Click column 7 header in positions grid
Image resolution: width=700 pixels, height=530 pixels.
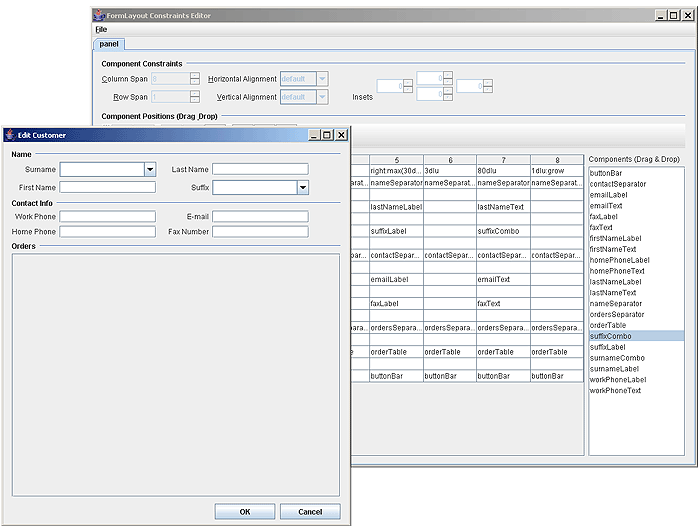point(504,160)
